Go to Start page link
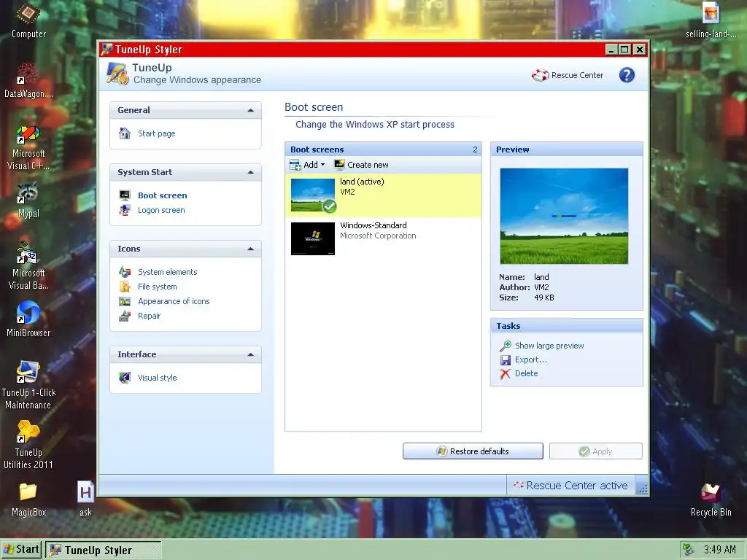 click(157, 134)
